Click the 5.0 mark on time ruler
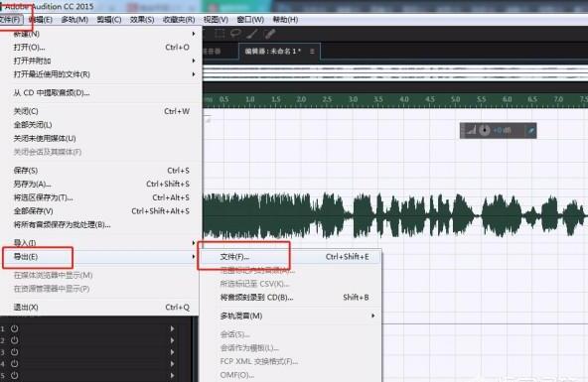Viewport: 588px width, 382px height. point(455,99)
